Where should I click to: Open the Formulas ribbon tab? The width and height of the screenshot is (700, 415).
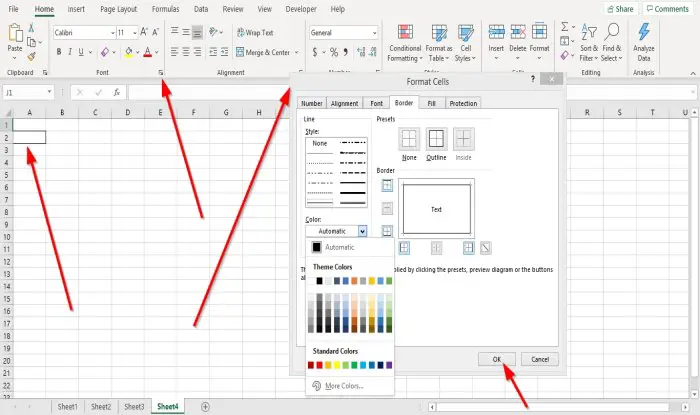coord(165,9)
